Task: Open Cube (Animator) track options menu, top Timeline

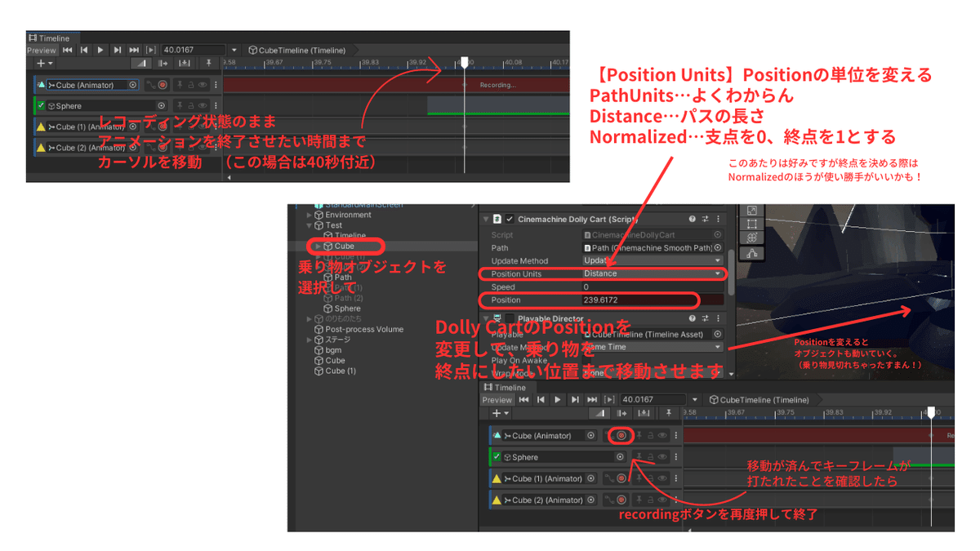Action: coord(216,85)
